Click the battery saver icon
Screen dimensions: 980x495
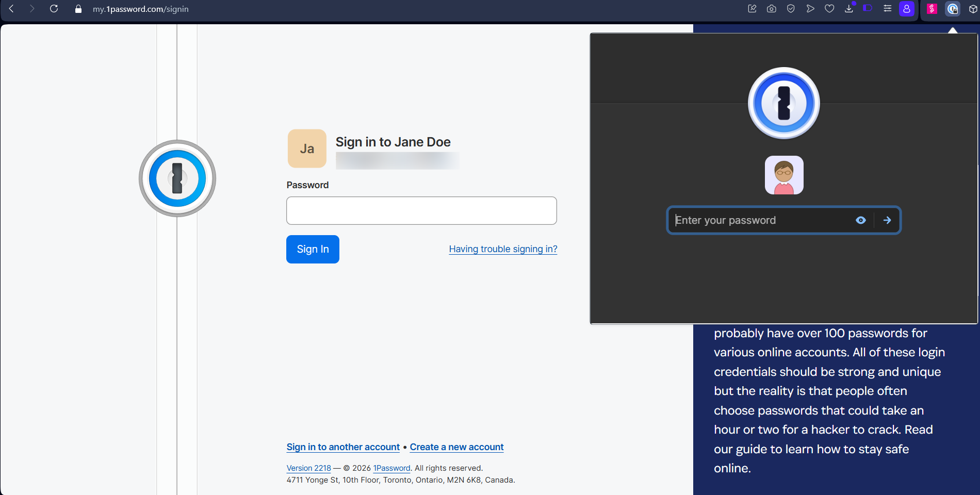click(868, 8)
